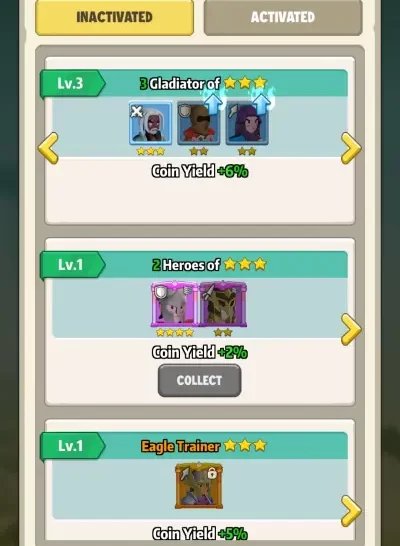Select the Inactivated tab
Screen dimensions: 400x546
pyautogui.click(x=115, y=17)
